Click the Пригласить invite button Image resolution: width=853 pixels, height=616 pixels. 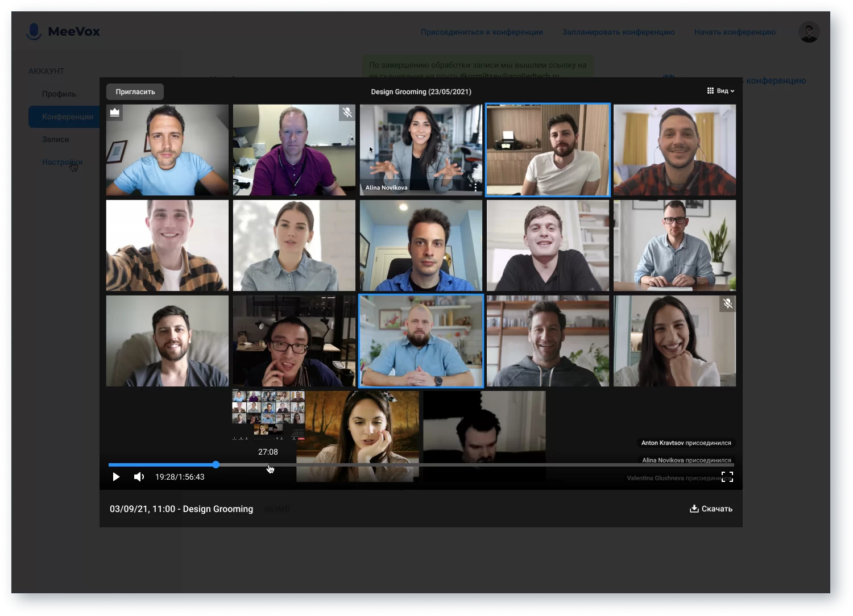[x=135, y=91]
